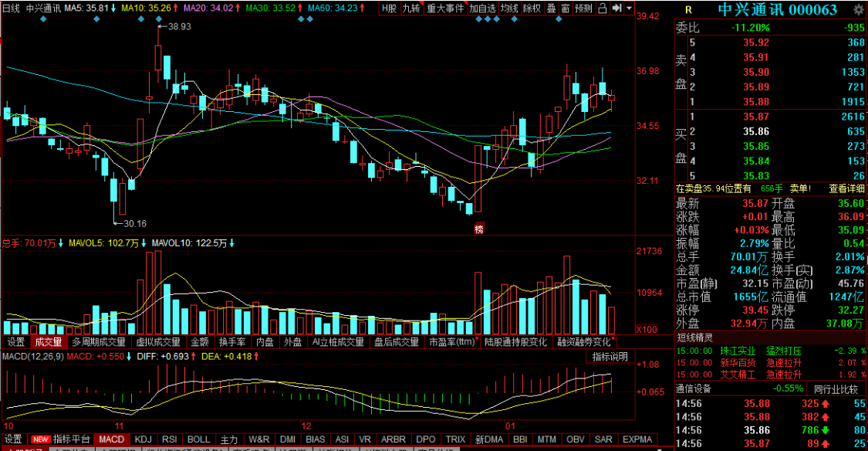Click the X100 volume scale label
The width and height of the screenshot is (868, 451).
646,330
